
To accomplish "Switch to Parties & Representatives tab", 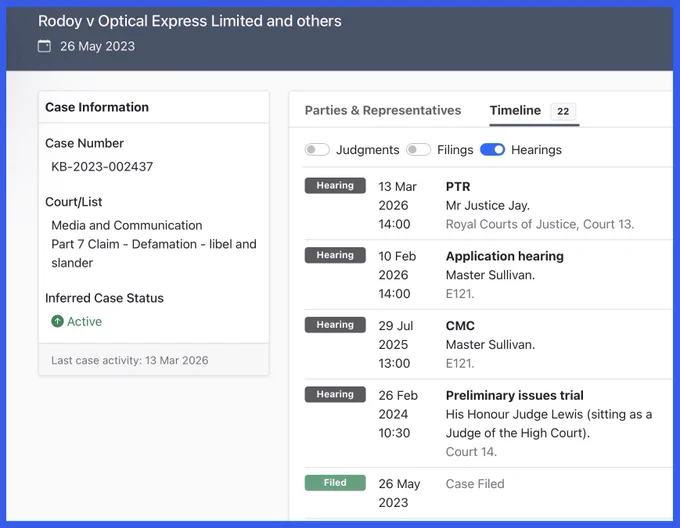I will click(383, 110).
